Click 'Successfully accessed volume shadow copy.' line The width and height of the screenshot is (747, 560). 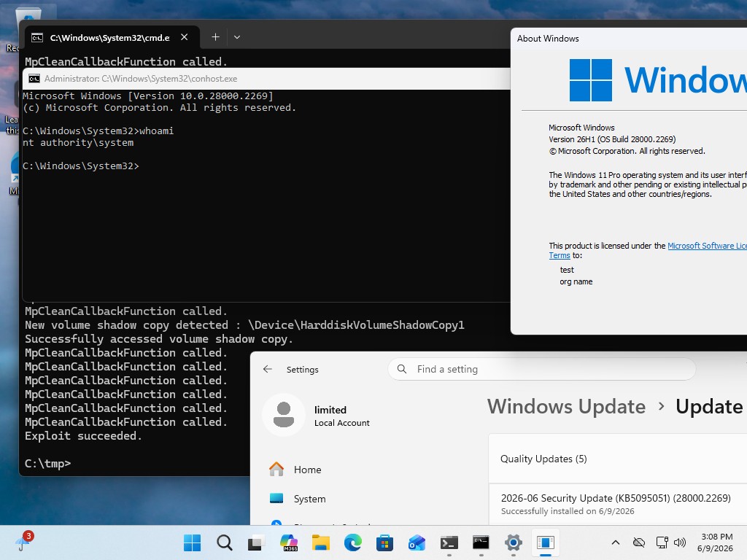[x=158, y=339]
